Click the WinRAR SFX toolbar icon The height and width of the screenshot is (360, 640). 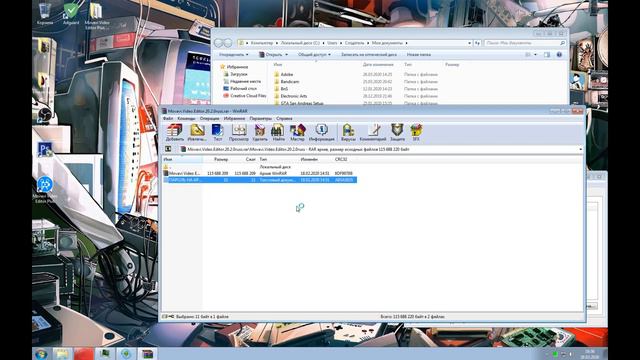point(416,133)
